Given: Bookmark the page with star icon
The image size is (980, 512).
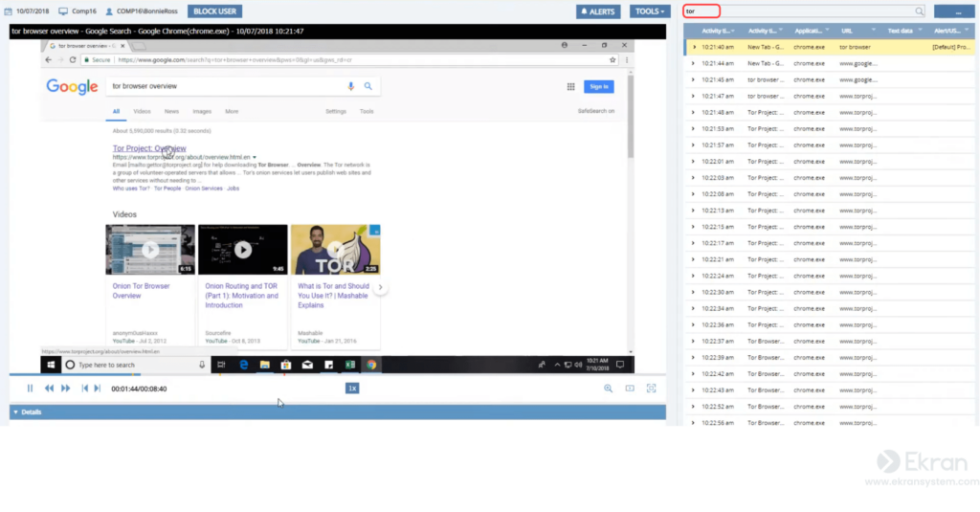Looking at the screenshot, I should (612, 60).
